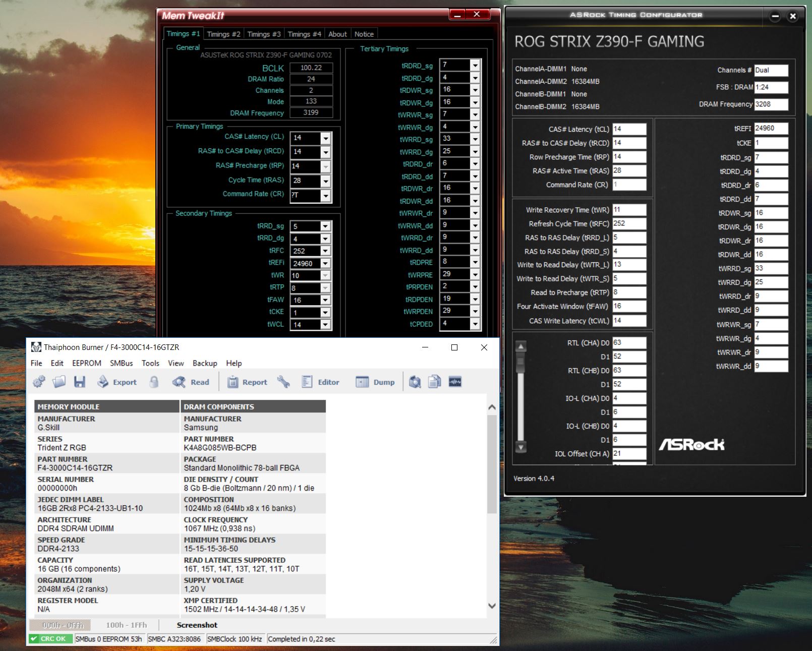This screenshot has width=812, height=651.
Task: Open the About tab in MemTweakIt
Action: [337, 34]
